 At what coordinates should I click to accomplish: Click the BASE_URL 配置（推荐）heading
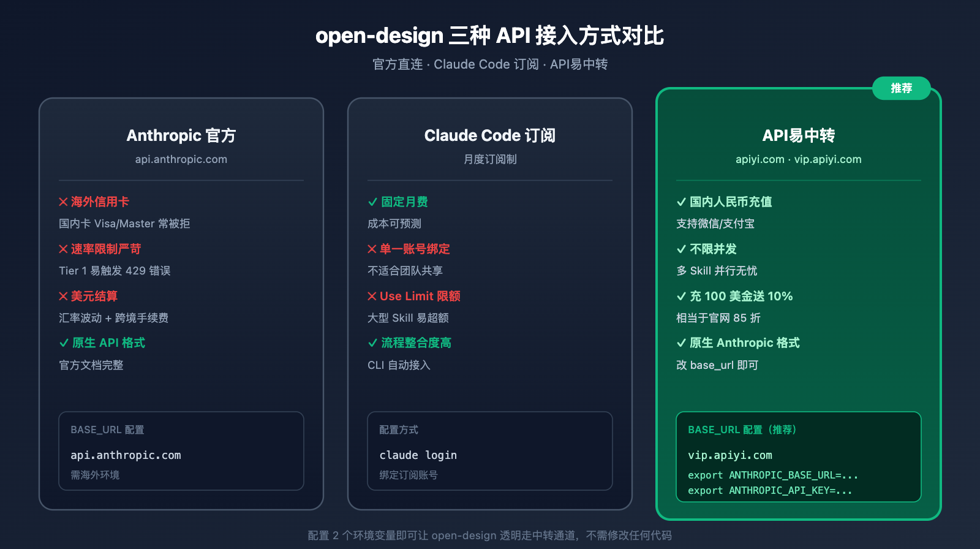[x=742, y=430]
